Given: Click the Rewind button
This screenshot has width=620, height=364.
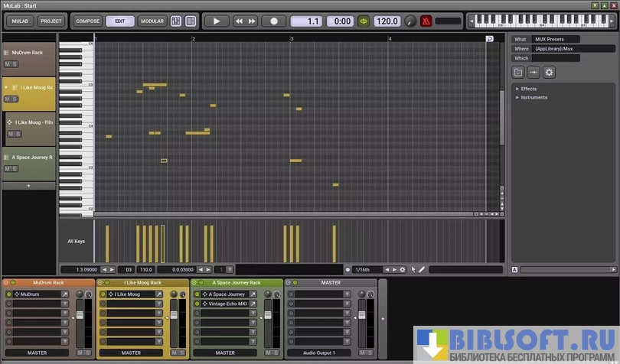Looking at the screenshot, I should point(239,21).
